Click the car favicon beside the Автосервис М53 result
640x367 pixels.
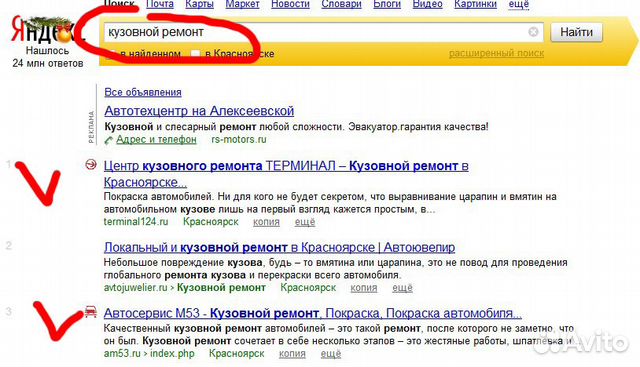click(x=91, y=311)
